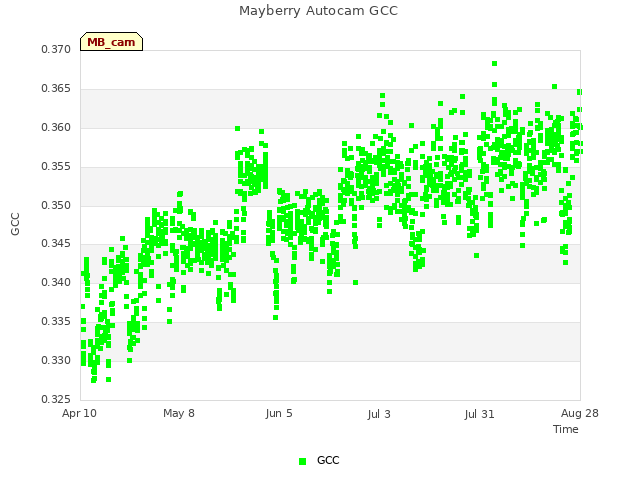Click the Jun 5 x-axis label

coord(279,413)
